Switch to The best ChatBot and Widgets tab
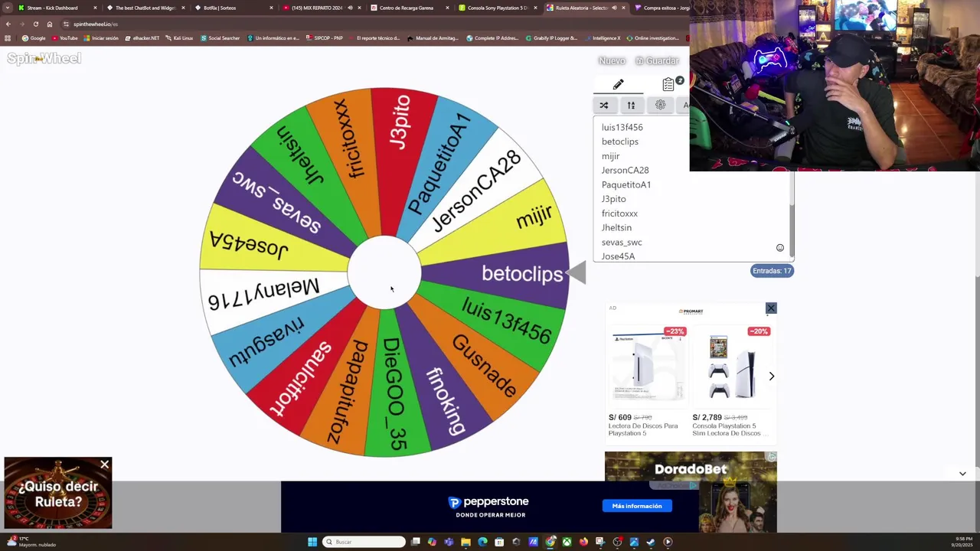The height and width of the screenshot is (551, 980). pyautogui.click(x=145, y=8)
